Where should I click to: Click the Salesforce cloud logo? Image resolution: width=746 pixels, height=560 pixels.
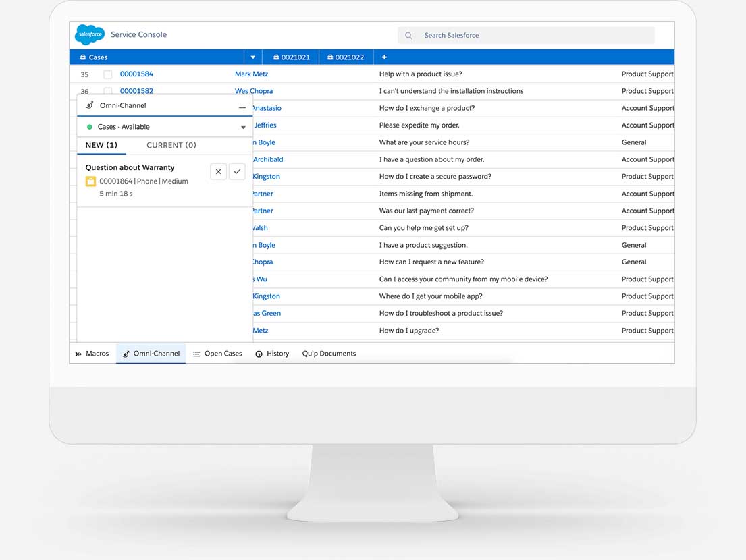coord(89,34)
